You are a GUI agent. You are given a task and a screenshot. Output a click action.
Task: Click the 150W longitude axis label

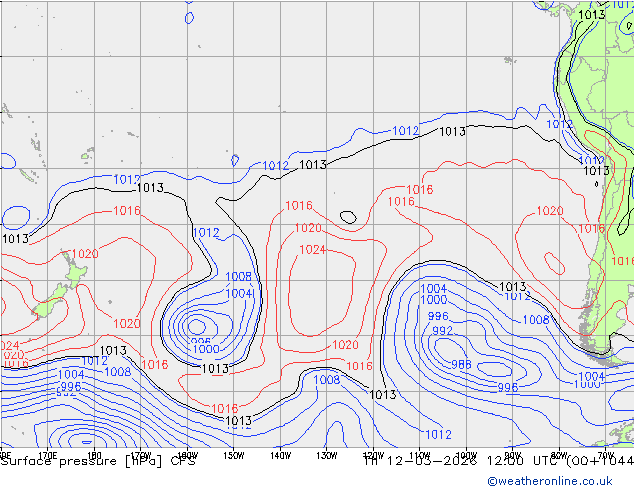click(233, 455)
